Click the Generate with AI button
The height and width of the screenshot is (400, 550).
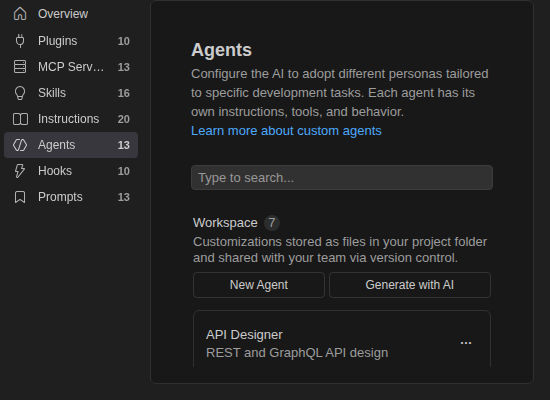[x=410, y=285]
